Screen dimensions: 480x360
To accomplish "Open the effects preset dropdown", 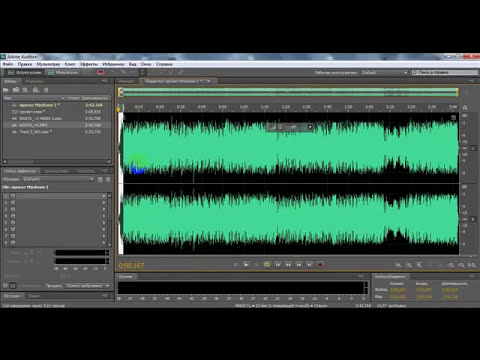I will 58,179.
